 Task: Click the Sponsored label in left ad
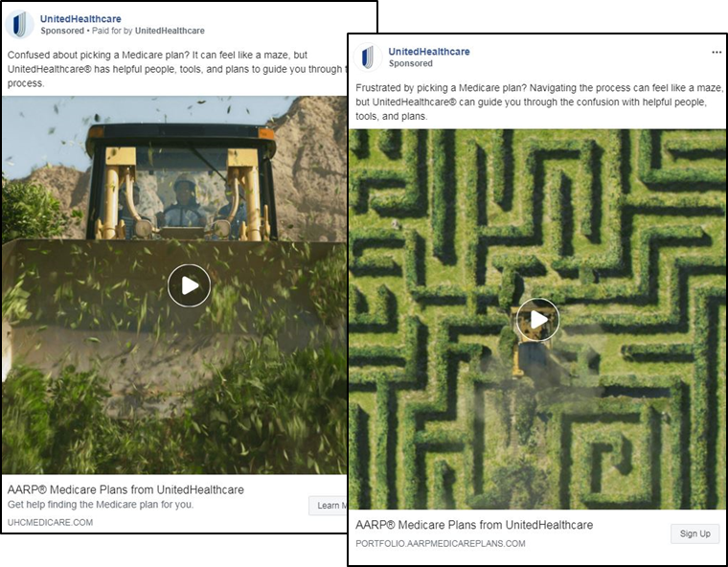(62, 31)
